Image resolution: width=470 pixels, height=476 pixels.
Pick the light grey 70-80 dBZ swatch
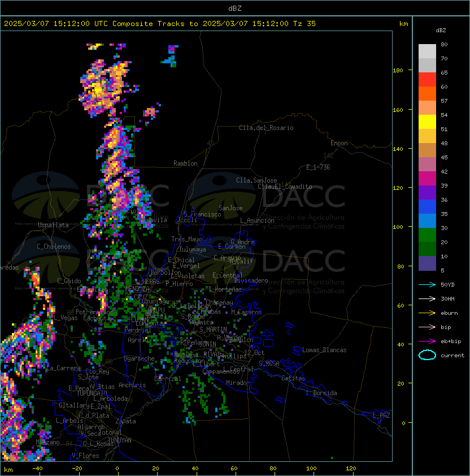(427, 51)
